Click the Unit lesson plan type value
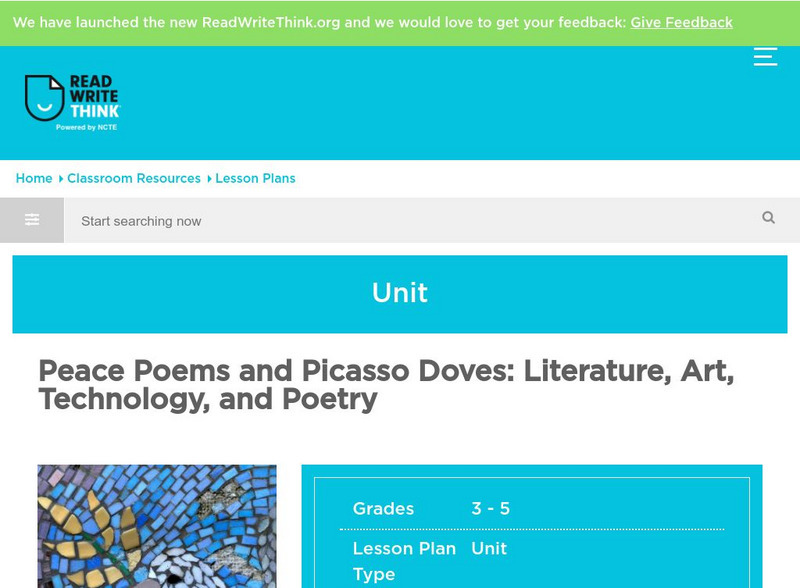This screenshot has width=800, height=588. 489,549
